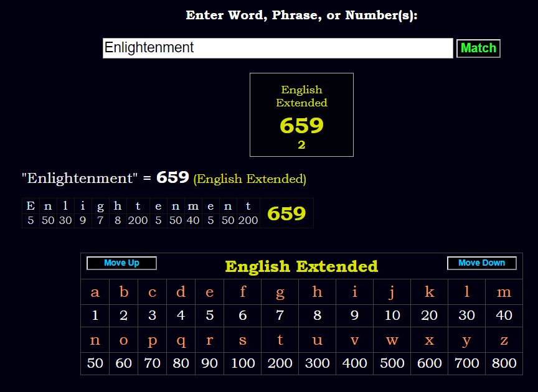The width and height of the screenshot is (538, 392).
Task: Click the English Extended 659 result box
Action: pos(301,114)
